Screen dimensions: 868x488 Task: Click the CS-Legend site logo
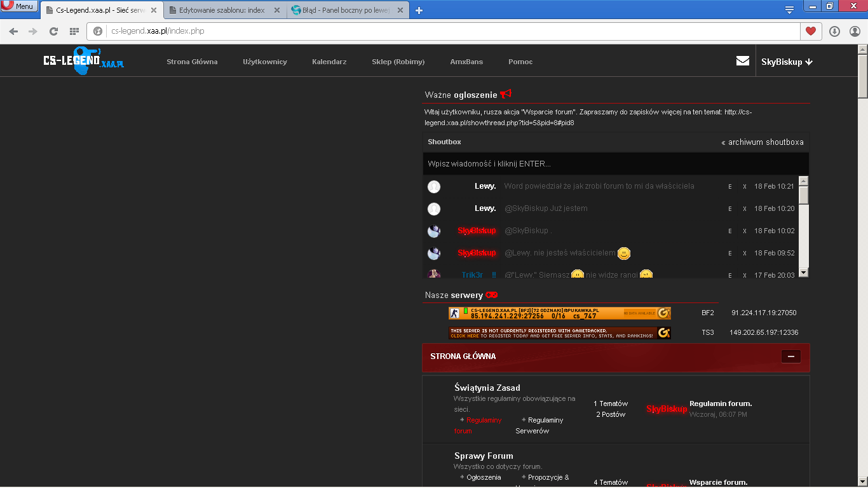[x=84, y=61]
